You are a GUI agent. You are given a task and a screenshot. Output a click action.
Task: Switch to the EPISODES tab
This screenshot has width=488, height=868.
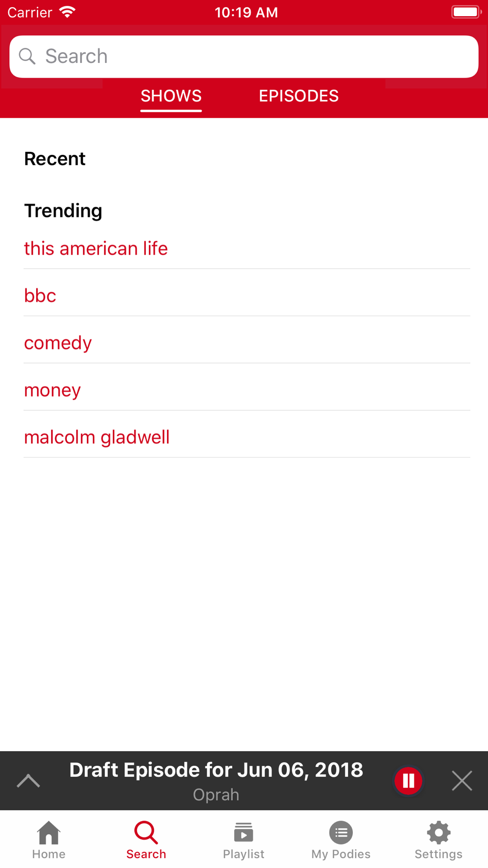299,96
